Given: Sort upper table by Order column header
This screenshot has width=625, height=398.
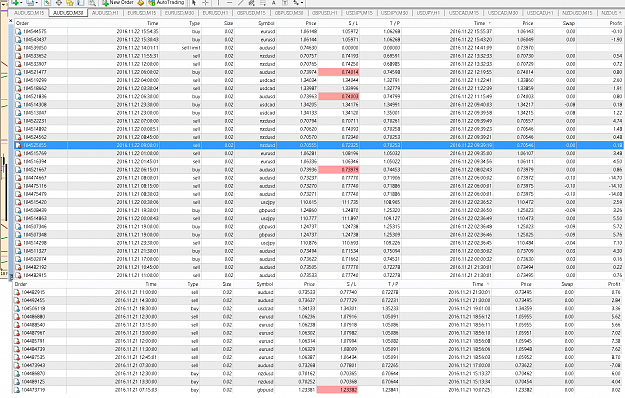Looking at the screenshot, I should pyautogui.click(x=22, y=23).
